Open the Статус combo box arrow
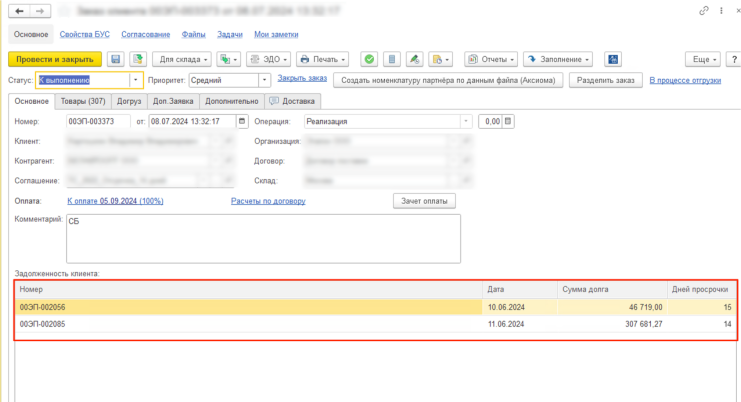 (x=137, y=80)
